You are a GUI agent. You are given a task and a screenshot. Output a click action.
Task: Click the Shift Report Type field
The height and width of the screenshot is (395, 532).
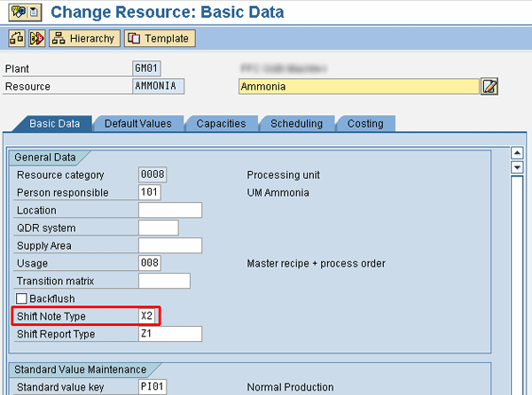tap(170, 334)
